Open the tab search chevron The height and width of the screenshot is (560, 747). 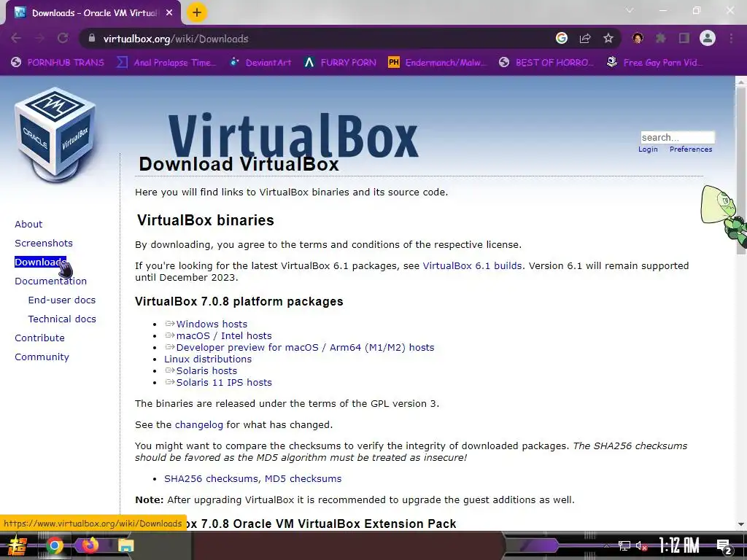(x=630, y=10)
